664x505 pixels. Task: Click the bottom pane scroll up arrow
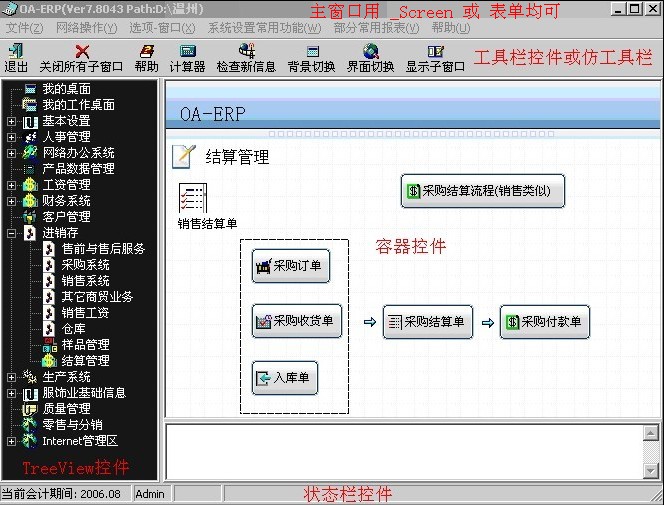click(x=650, y=433)
